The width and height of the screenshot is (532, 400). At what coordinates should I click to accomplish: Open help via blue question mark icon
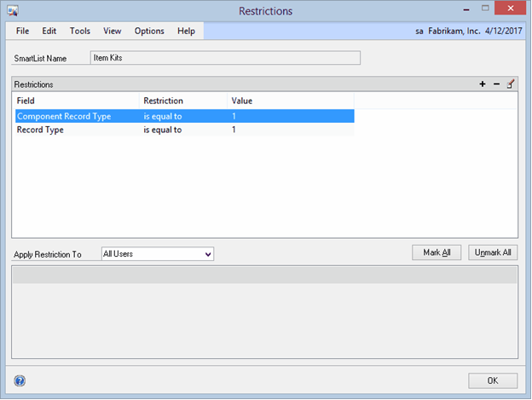coord(20,380)
